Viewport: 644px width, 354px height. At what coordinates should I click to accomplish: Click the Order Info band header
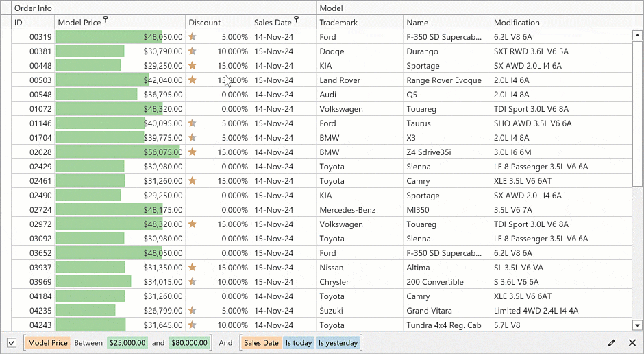coord(164,8)
